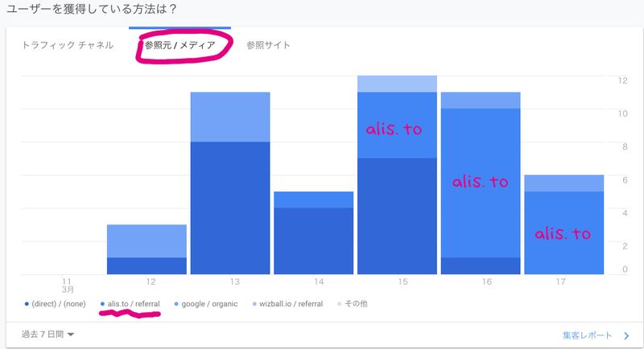644x349 pixels.
Task: Click the dropdown arrow beside 過去 7 日間
Action: [72, 335]
